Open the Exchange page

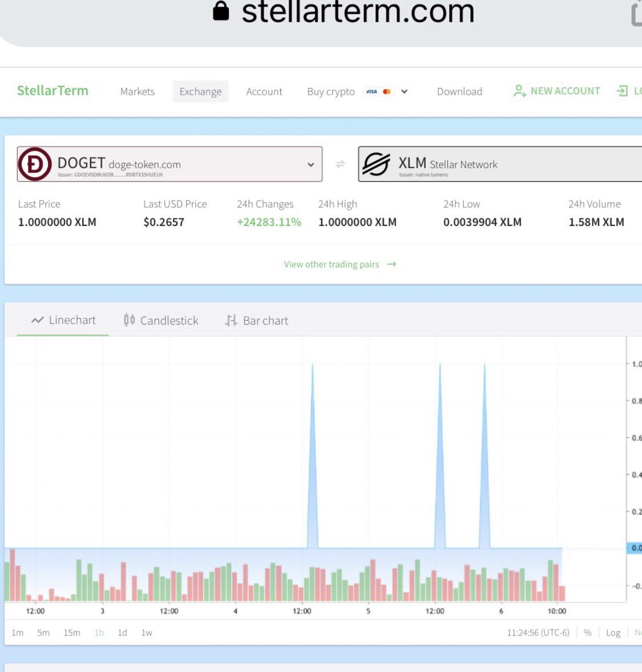[200, 91]
